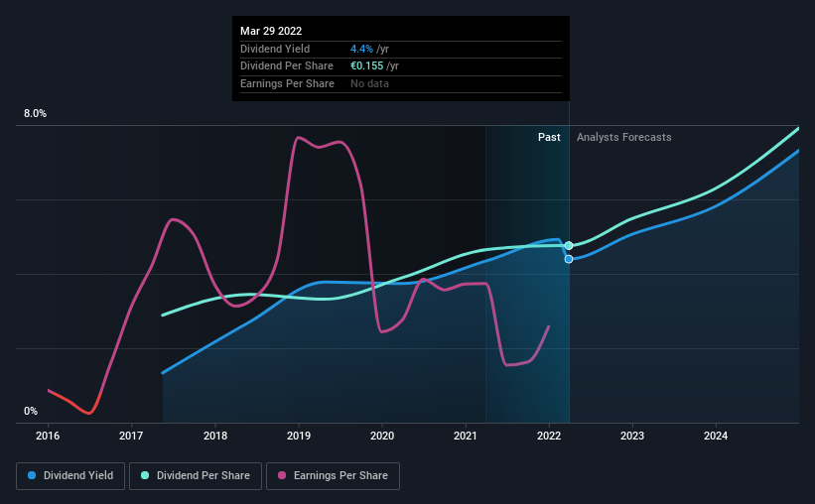The height and width of the screenshot is (504, 815).
Task: Click the Past region label
Action: 549,137
